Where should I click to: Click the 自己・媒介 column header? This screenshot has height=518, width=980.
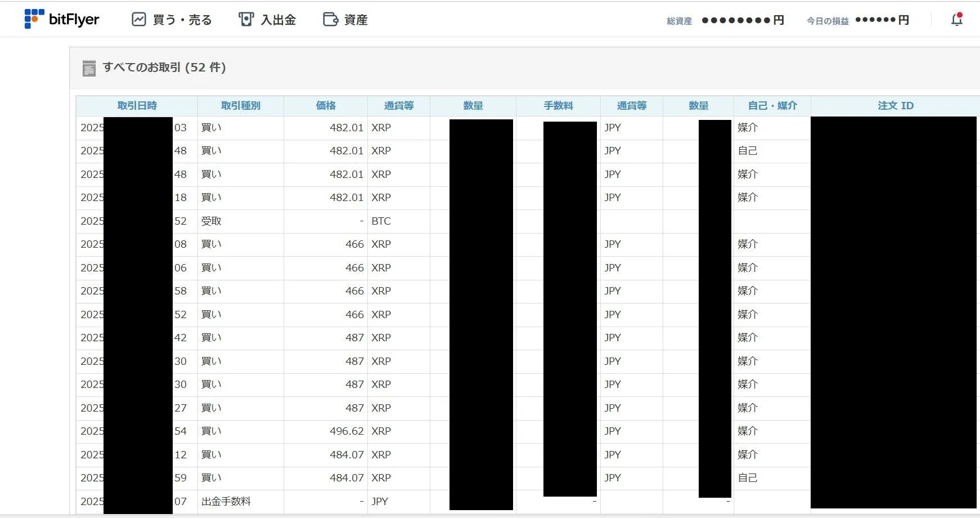[772, 105]
